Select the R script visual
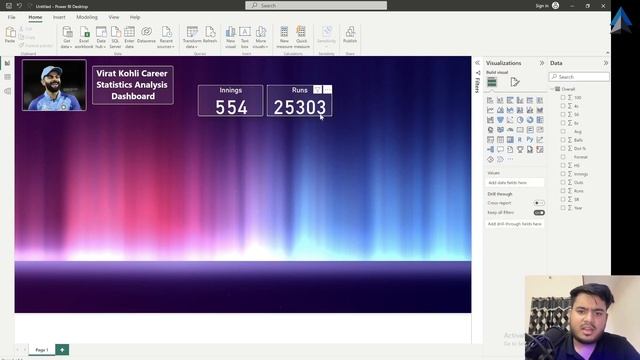Viewport: 640px width, 360px height. pos(520,140)
